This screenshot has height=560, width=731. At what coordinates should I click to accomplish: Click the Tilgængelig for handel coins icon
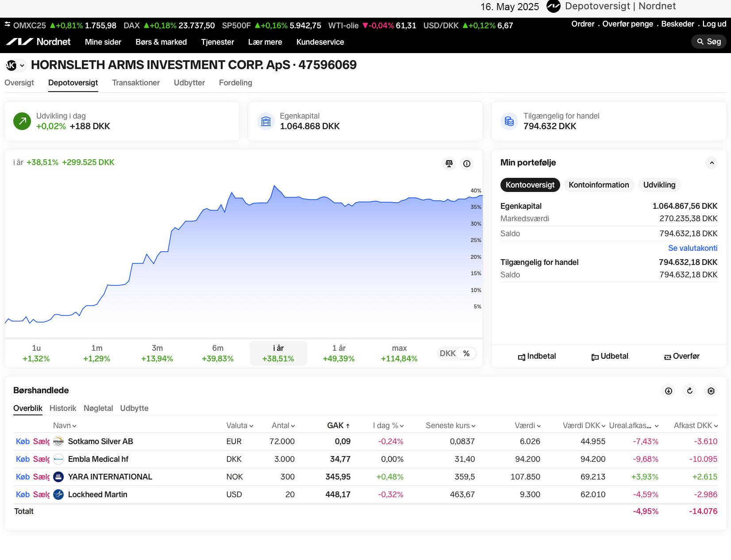point(509,121)
